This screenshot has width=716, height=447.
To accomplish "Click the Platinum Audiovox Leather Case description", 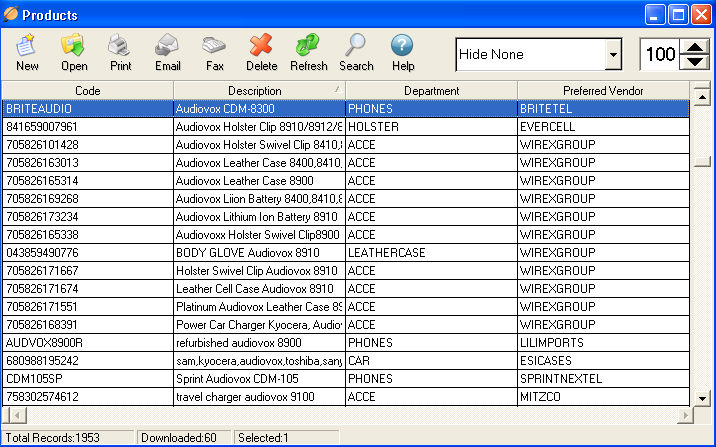I will [x=259, y=307].
